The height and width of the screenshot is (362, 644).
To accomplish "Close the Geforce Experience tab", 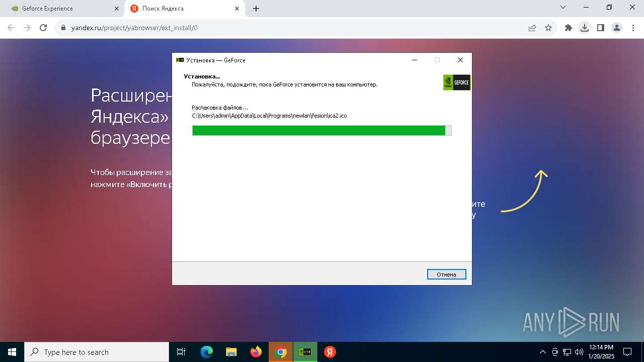I will 116,9.
